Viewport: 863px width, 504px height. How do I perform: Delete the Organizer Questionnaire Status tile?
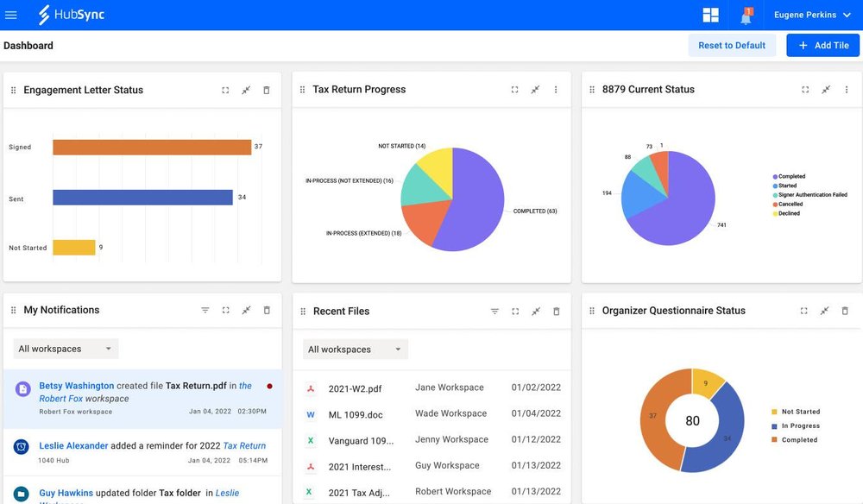tap(845, 311)
